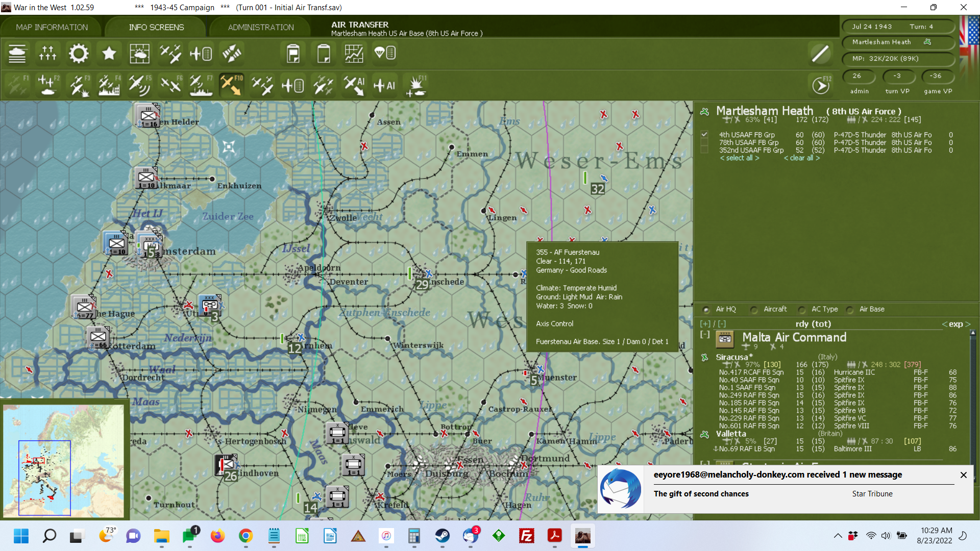This screenshot has height=551, width=980.
Task: Select the F3 ground attack mode icon
Action: click(x=79, y=85)
